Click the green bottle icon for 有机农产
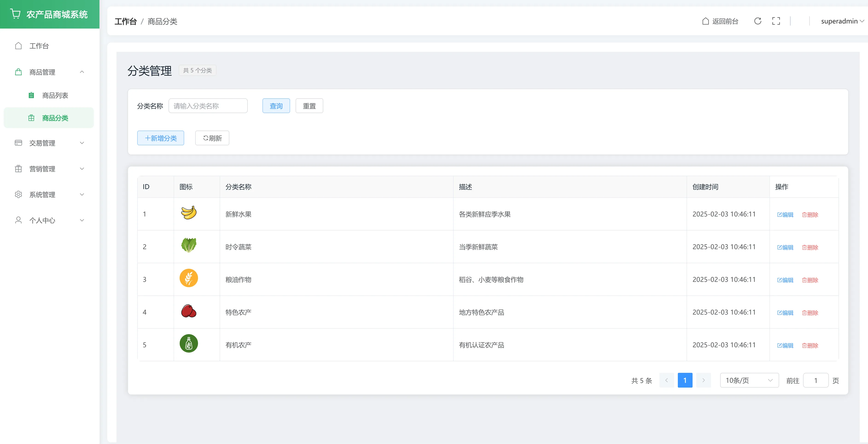The width and height of the screenshot is (868, 444). tap(189, 344)
